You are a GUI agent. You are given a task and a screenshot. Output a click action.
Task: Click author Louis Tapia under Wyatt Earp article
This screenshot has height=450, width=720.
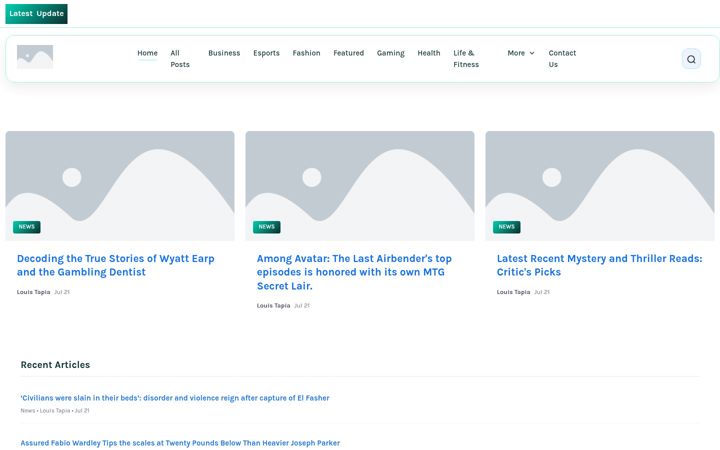coord(34,292)
